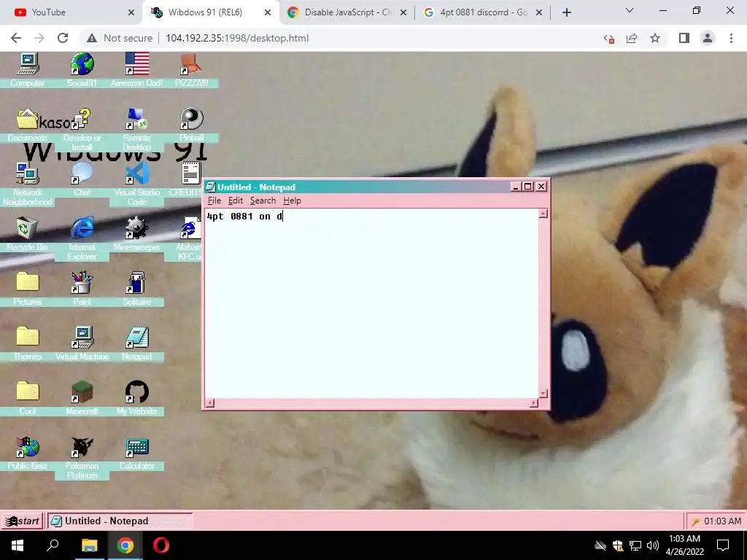Click Notepad horizontal scrollbar left arrow
This screenshot has height=560, width=747.
pos(210,403)
